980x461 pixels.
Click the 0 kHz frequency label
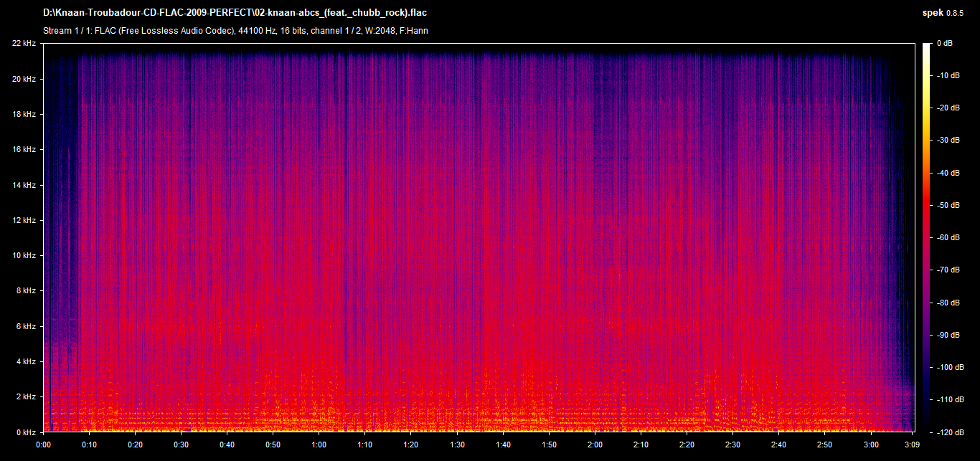click(25, 432)
